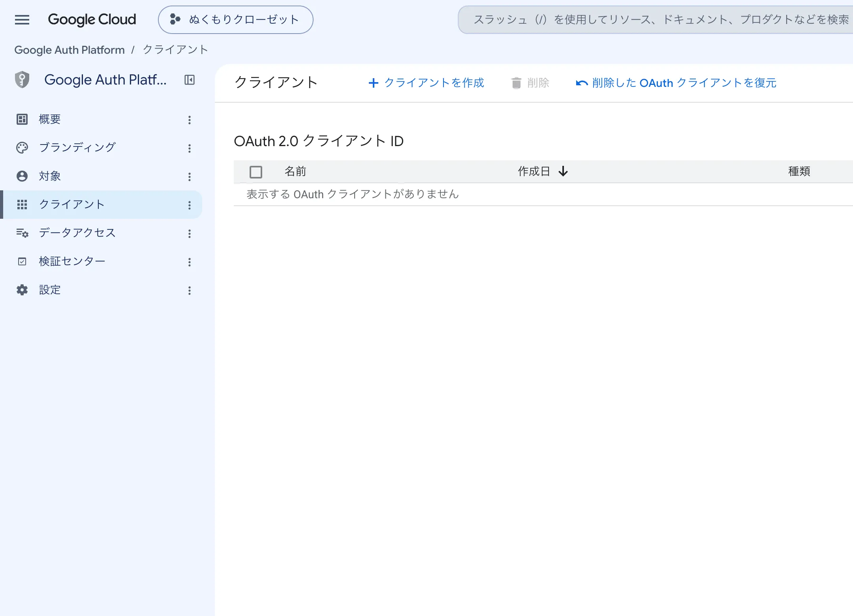This screenshot has width=853, height=616.
Task: Open more options for データアクセス
Action: [x=190, y=233]
